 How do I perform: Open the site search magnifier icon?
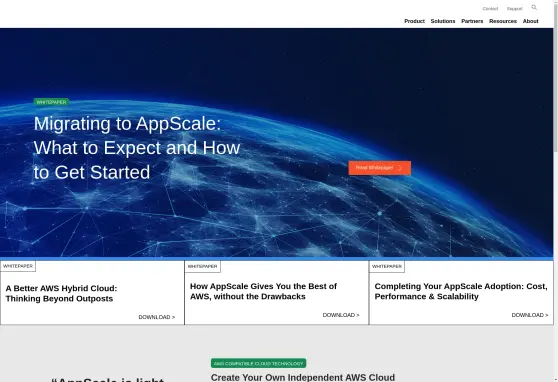pos(534,7)
